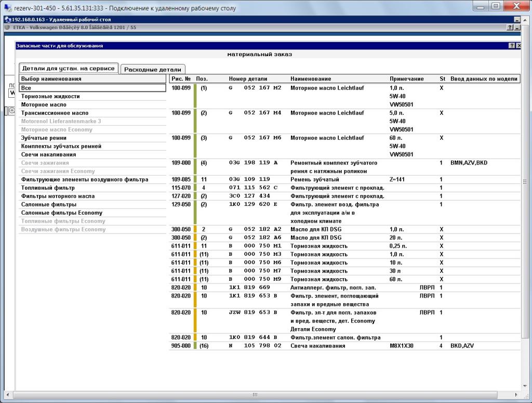Select 'Комплекты зубчатых ремней' category
Viewport: 532px width, 403px height.
coord(92,146)
